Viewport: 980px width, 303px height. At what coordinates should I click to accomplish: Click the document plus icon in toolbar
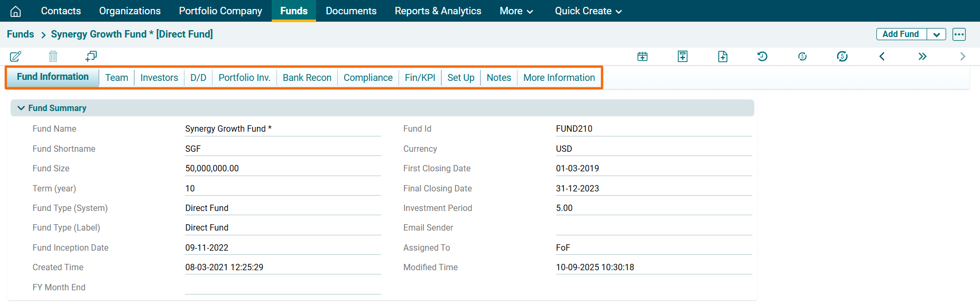(723, 57)
